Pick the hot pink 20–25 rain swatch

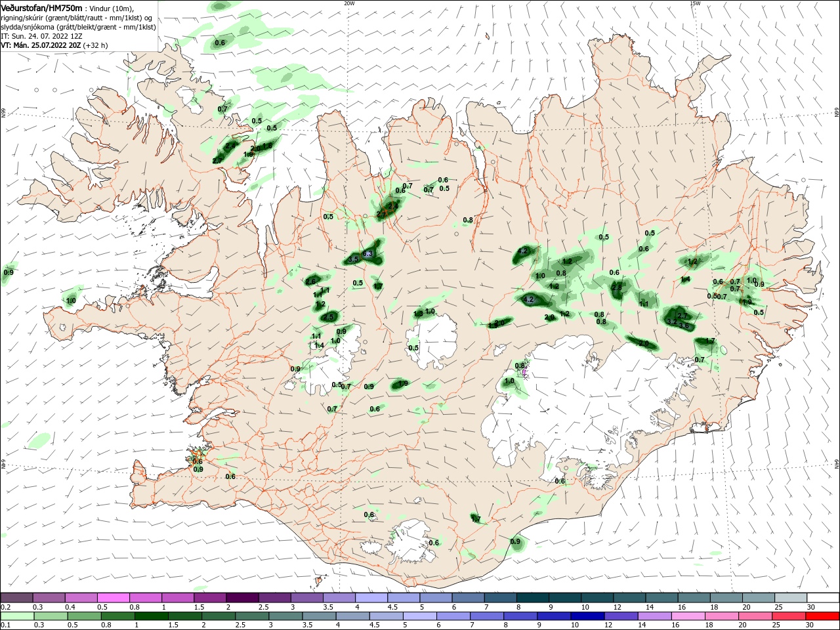coord(756,616)
